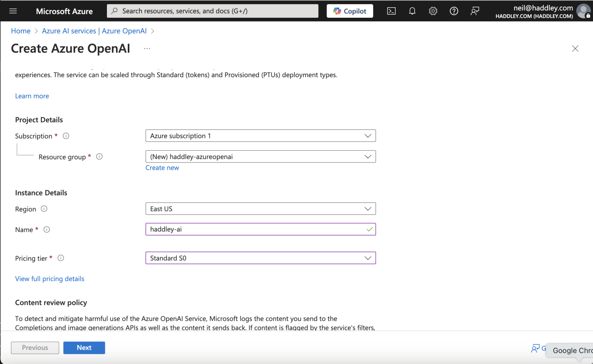The width and height of the screenshot is (593, 364).
Task: Open the Azure portal hamburger menu
Action: coord(13,11)
